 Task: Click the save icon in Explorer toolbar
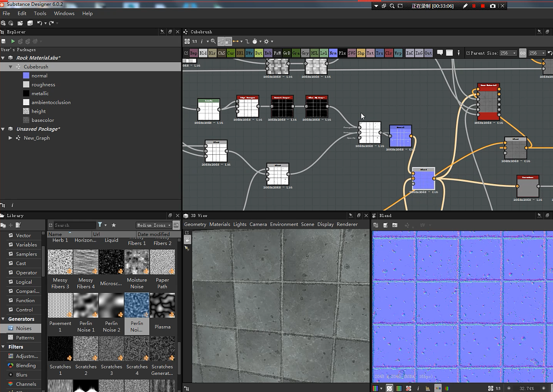click(4, 41)
